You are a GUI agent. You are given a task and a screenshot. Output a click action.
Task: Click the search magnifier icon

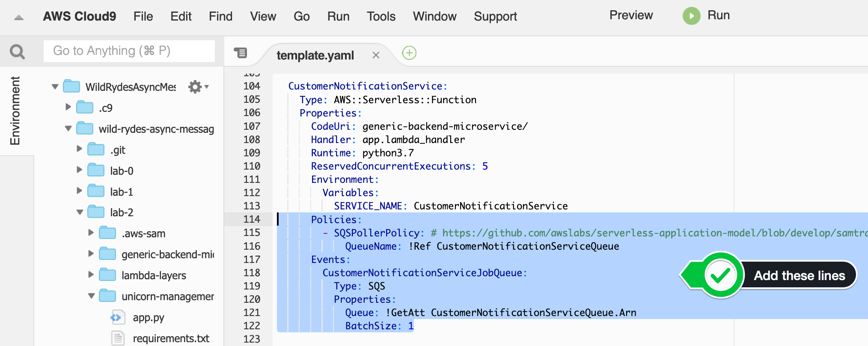pos(17,51)
